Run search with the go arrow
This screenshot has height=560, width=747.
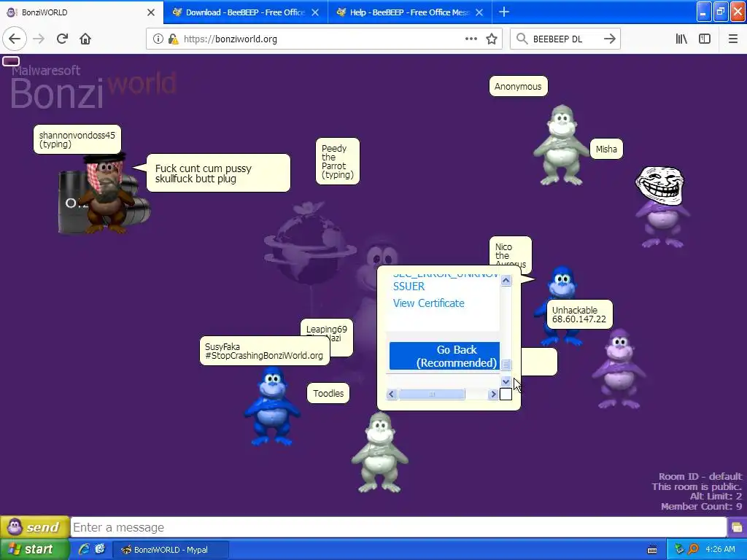(609, 39)
